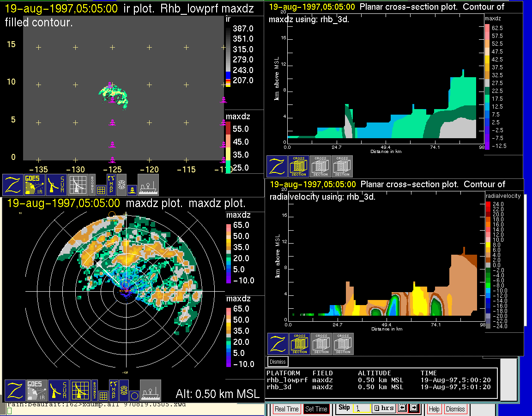Step time backward with left arrow
Image resolution: width=532 pixels, height=416 pixels.
401,409
